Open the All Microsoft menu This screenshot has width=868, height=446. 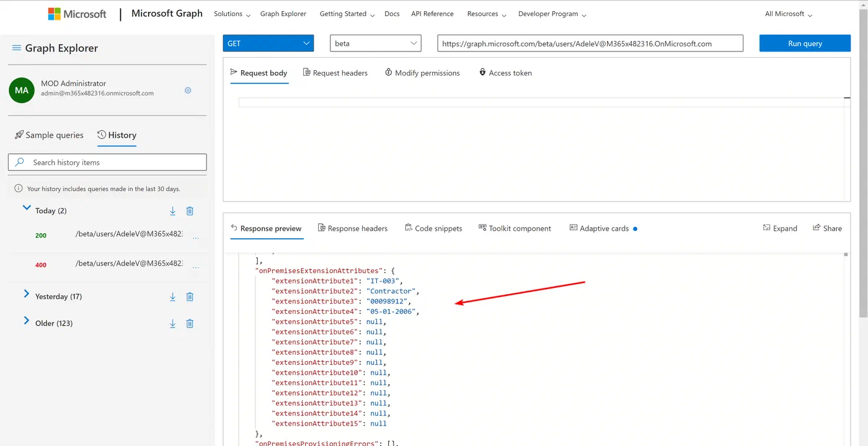click(789, 14)
